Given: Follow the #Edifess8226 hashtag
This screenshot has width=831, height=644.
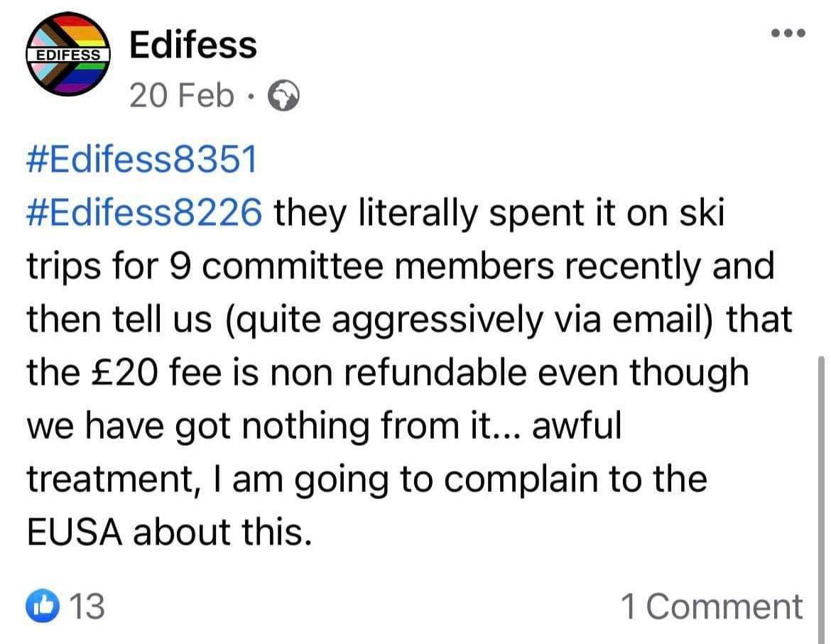Looking at the screenshot, I should [x=144, y=212].
